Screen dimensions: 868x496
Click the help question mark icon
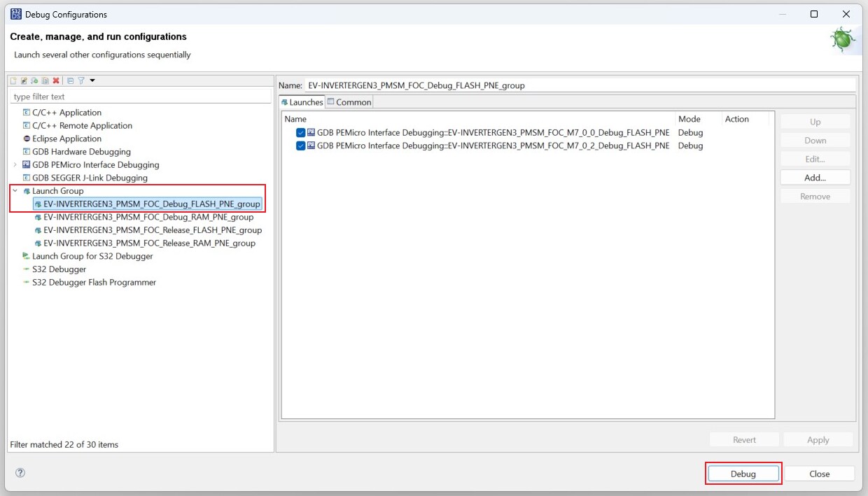pyautogui.click(x=20, y=473)
